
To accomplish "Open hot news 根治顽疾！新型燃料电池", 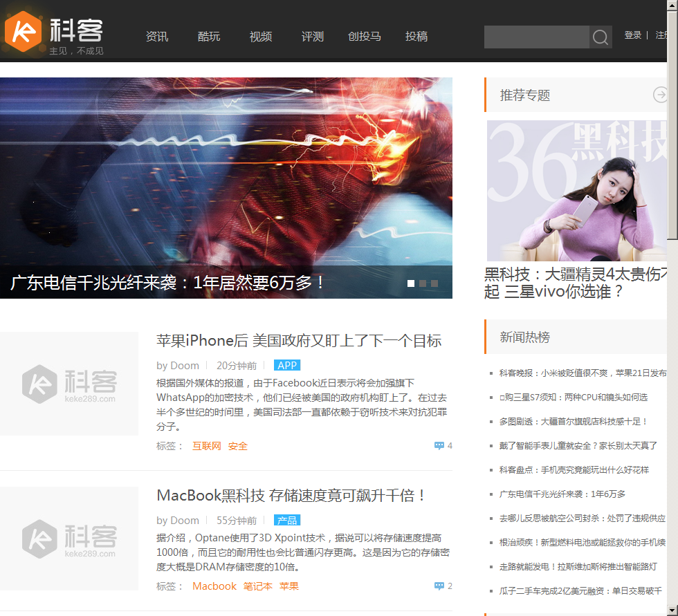I will pyautogui.click(x=583, y=542).
